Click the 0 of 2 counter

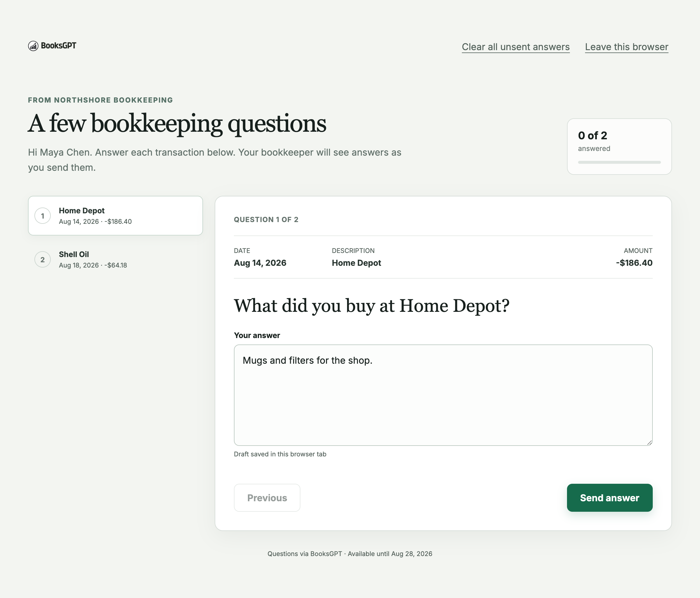592,136
